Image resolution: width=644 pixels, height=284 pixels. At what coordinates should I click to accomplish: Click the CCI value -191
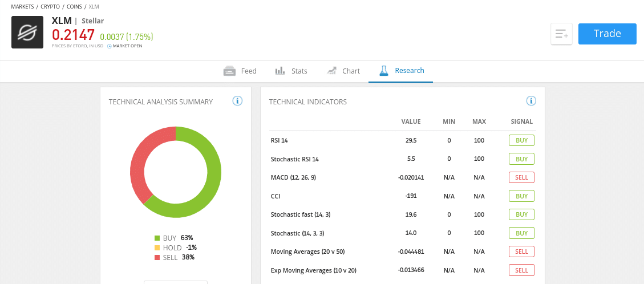411,196
